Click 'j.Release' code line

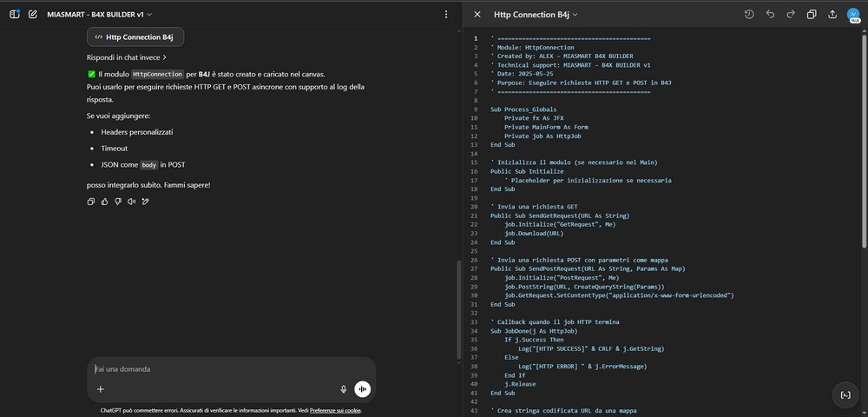pyautogui.click(x=520, y=384)
